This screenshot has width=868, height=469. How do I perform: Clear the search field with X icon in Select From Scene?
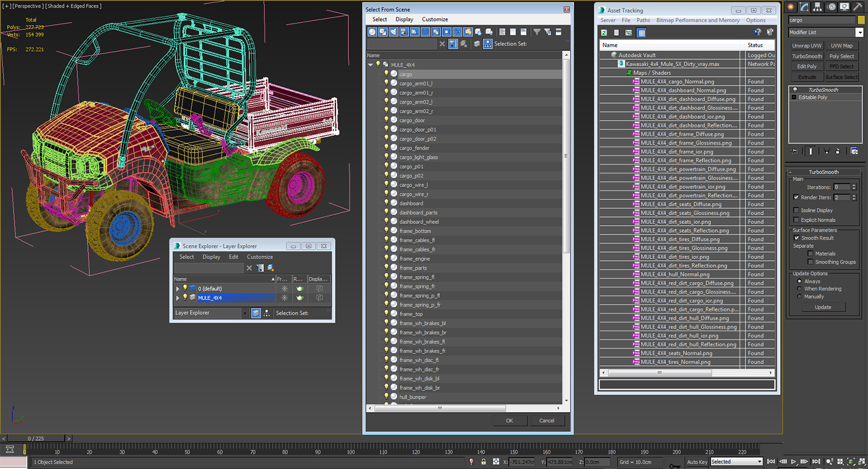tap(442, 44)
